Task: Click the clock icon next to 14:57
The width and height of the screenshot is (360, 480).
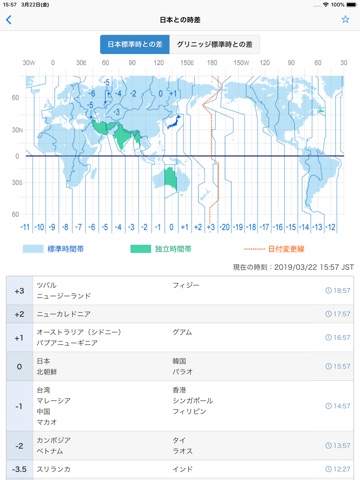Action: click(328, 406)
